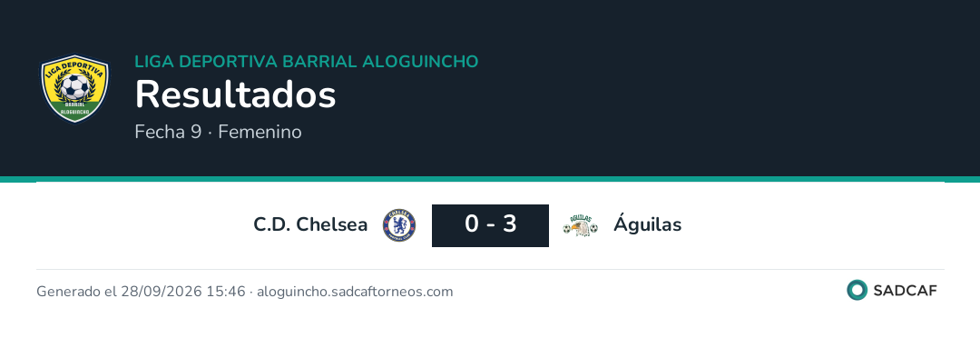Select the Generado el label
This screenshot has height=338, width=980.
[77, 292]
